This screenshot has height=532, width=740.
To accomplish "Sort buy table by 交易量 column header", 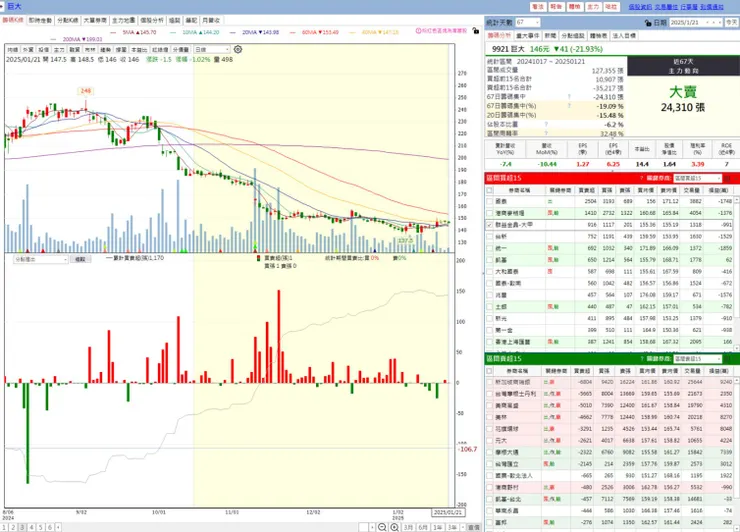I will coord(691,190).
